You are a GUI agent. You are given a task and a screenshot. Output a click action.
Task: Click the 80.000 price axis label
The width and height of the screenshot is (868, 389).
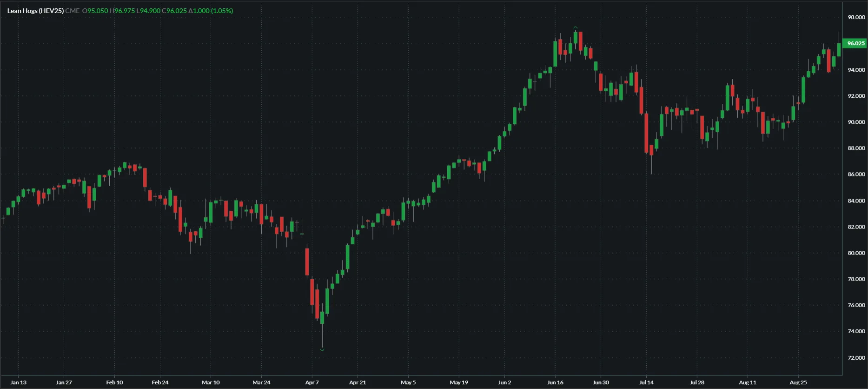click(856, 253)
